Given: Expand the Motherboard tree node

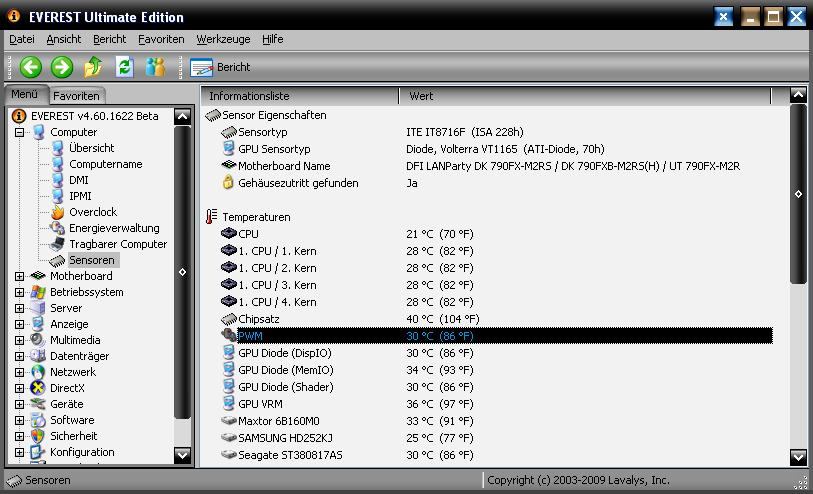Looking at the screenshot, I should [19, 276].
